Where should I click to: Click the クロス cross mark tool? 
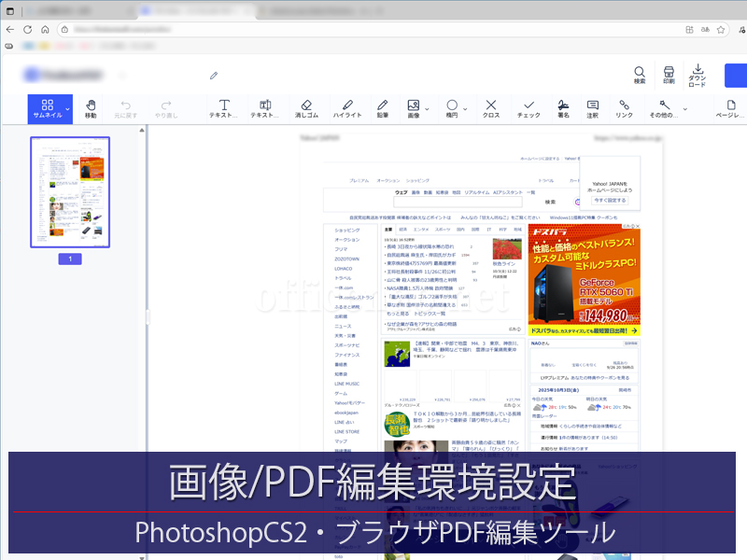tap(491, 108)
